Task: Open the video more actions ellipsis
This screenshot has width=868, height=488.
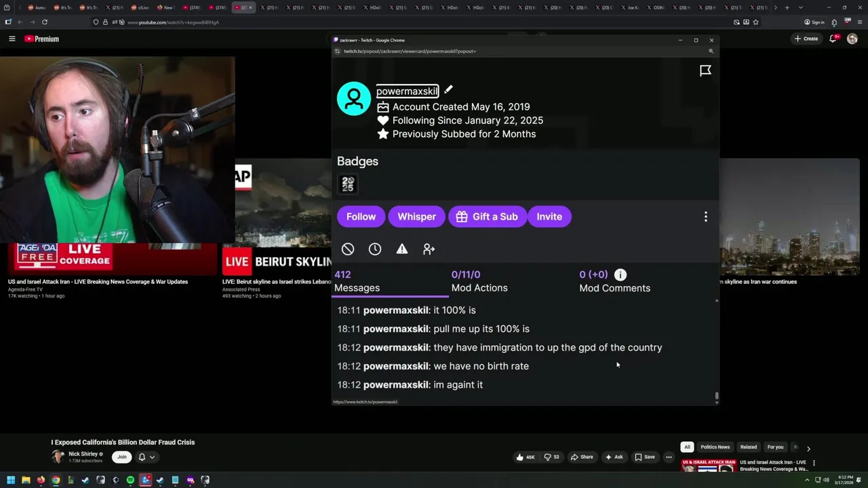Action: point(669,457)
